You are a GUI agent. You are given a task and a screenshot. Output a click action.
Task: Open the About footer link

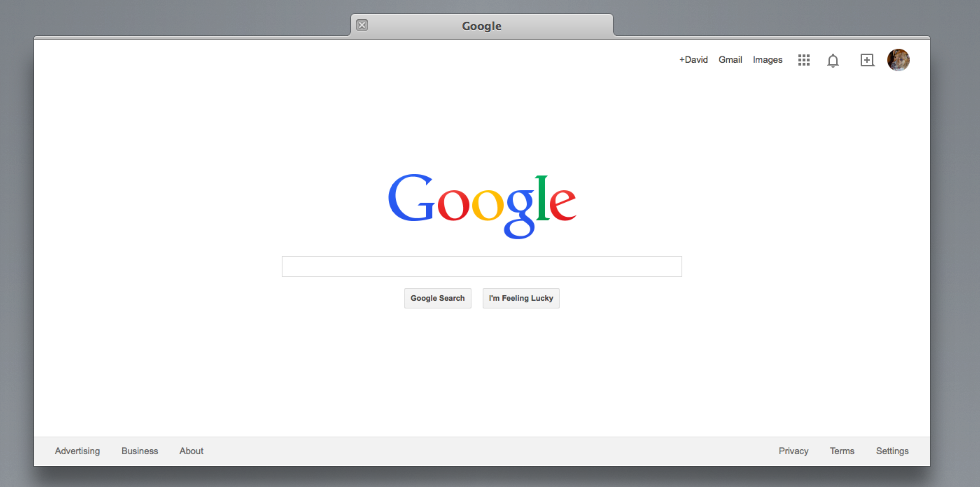click(191, 451)
